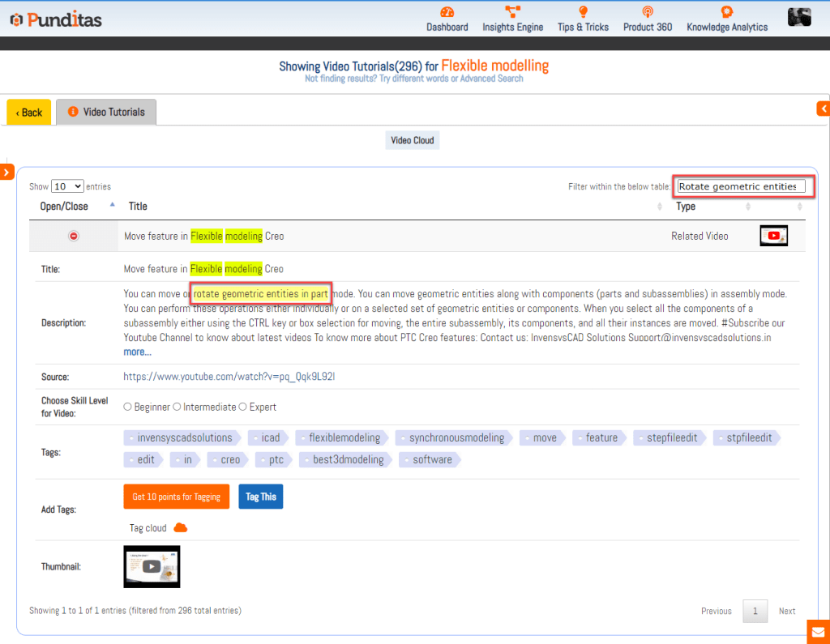830x644 pixels.
Task: Open Knowledge Analytics icon
Action: (x=727, y=12)
